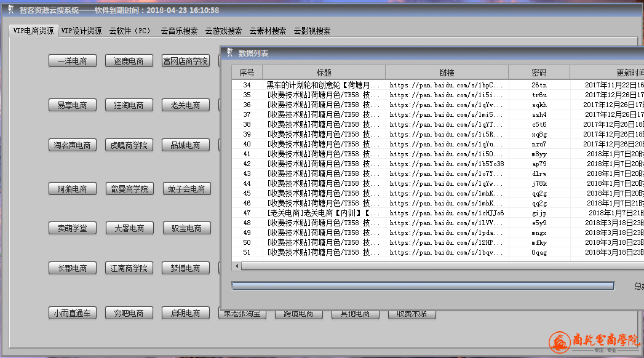Open 长郡电商 resources
This screenshot has width=644, height=358.
(x=73, y=268)
